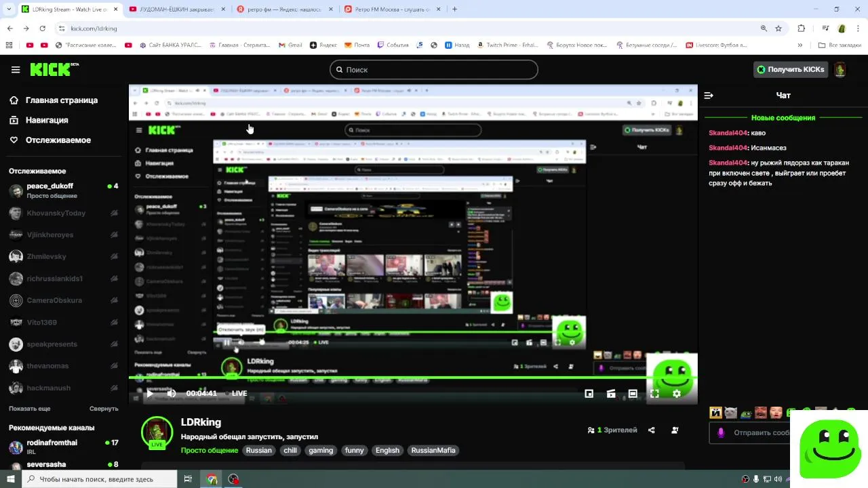Open peace_dukoff channel in followed list

[64, 190]
